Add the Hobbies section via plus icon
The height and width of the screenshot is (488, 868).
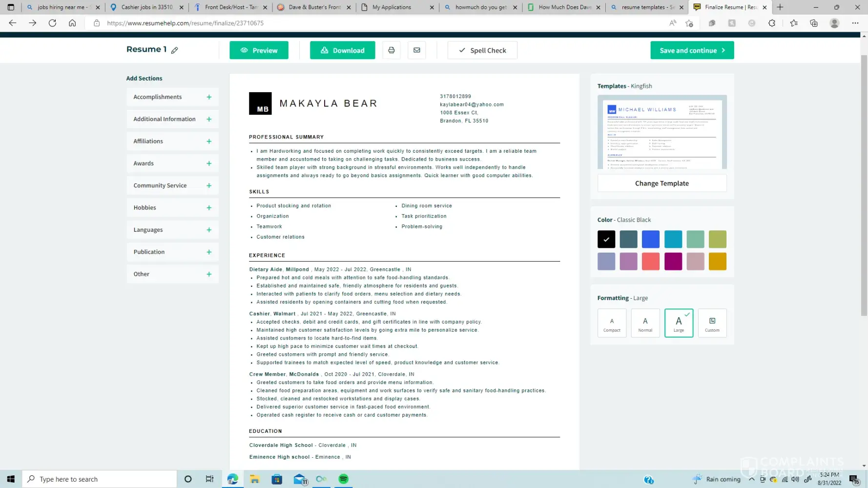[x=209, y=208]
